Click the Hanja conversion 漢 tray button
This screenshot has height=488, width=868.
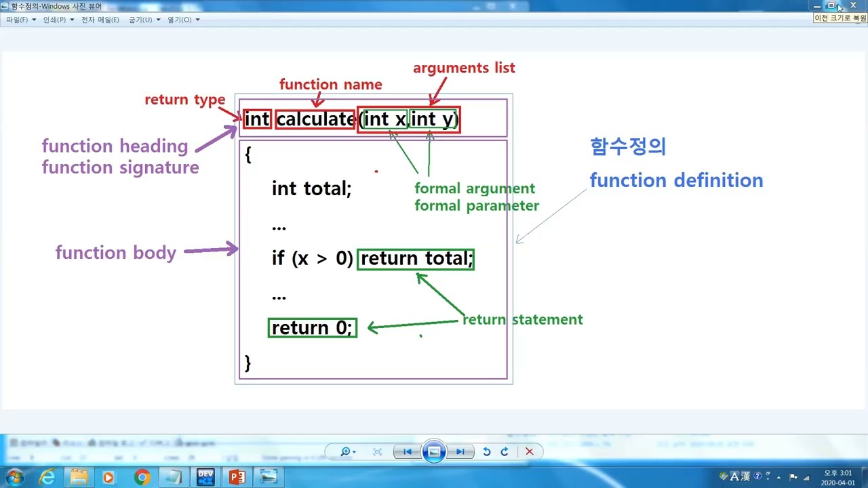tap(745, 476)
